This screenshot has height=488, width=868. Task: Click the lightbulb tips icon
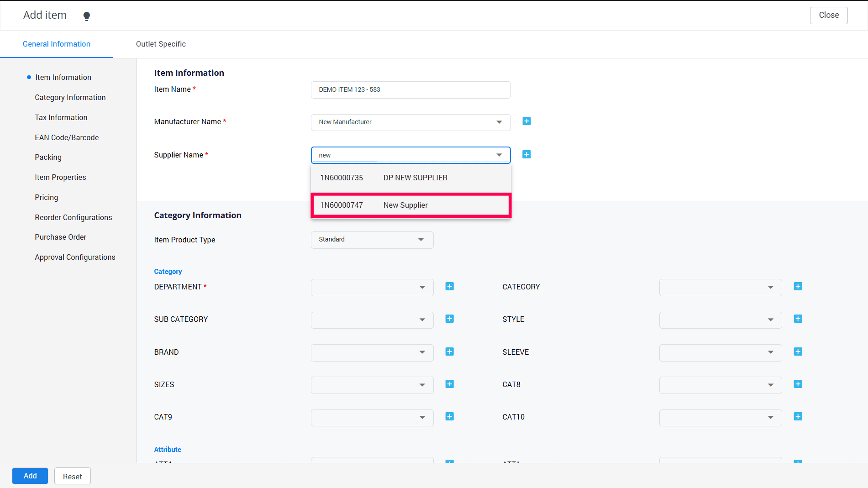click(x=86, y=16)
